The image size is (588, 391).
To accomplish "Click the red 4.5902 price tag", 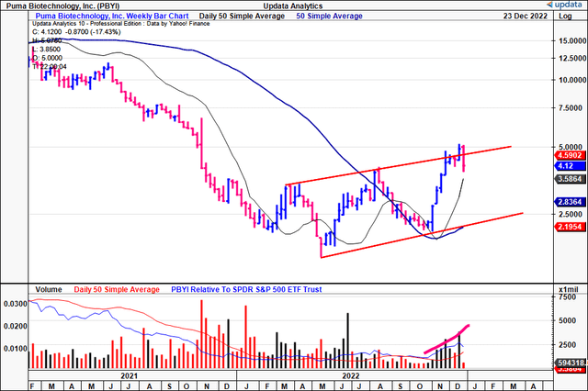I will coord(570,155).
